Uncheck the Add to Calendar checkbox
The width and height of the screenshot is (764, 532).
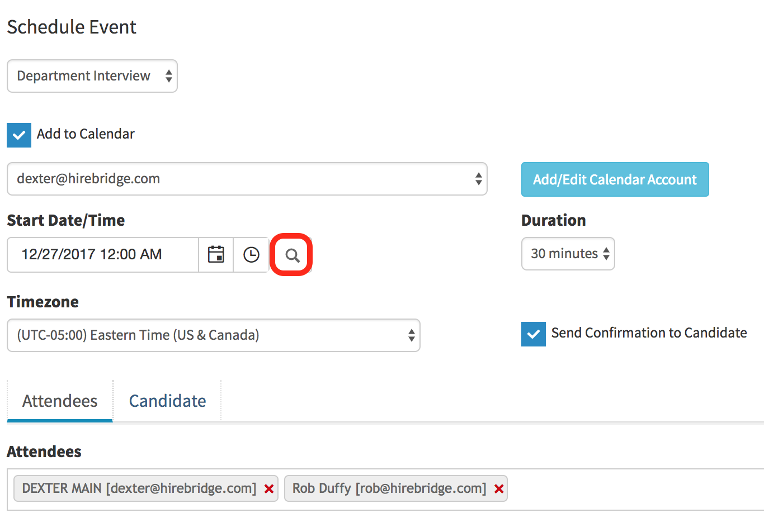[19, 135]
